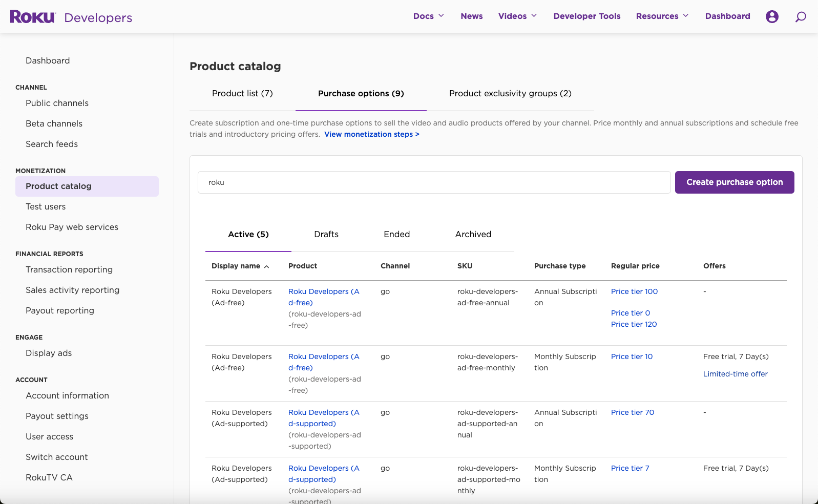Go to Test users in sidebar
This screenshot has width=818, height=504.
coord(46,207)
